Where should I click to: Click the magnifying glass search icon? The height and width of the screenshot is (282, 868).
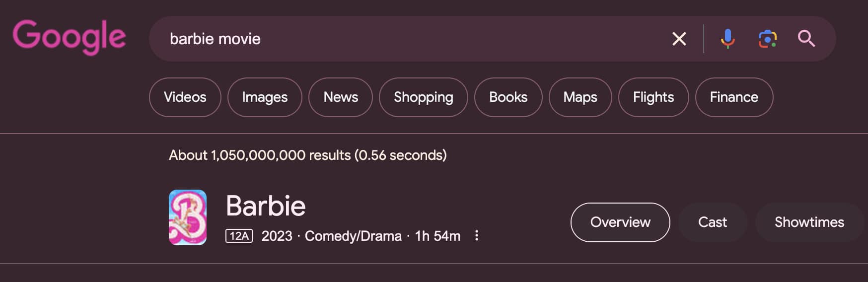click(x=806, y=39)
